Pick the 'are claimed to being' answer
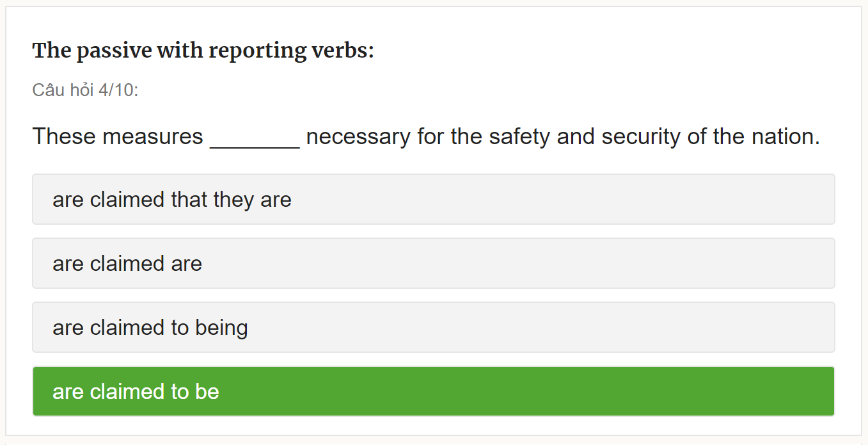The height and width of the screenshot is (445, 868). pyautogui.click(x=150, y=328)
